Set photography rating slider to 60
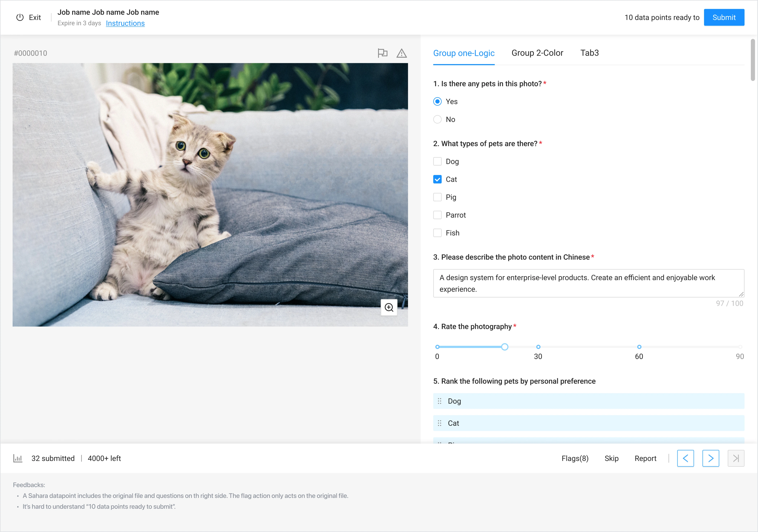The width and height of the screenshot is (758, 532). click(639, 347)
